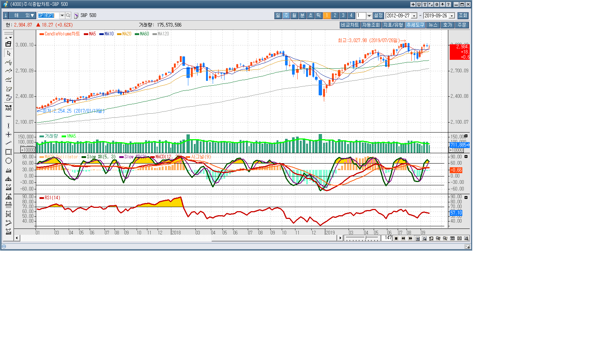
Task: Close the RSI(14) indicator panel
Action: coord(466,198)
